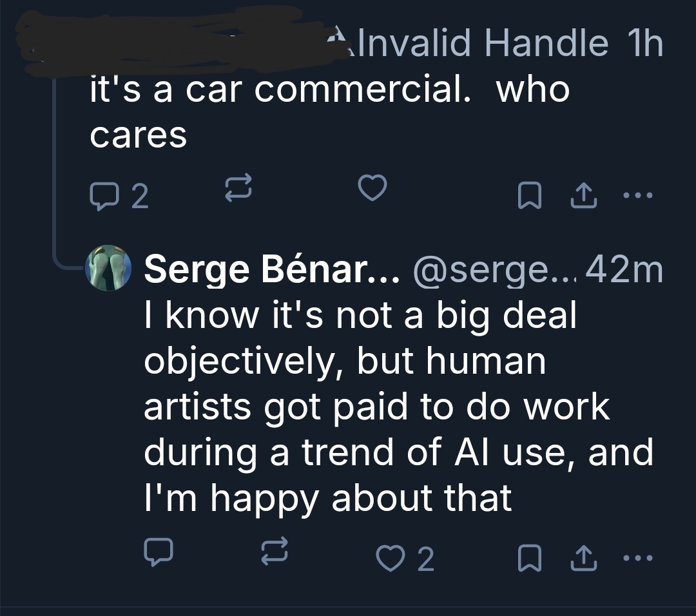Click the 1h timestamp

[x=643, y=44]
